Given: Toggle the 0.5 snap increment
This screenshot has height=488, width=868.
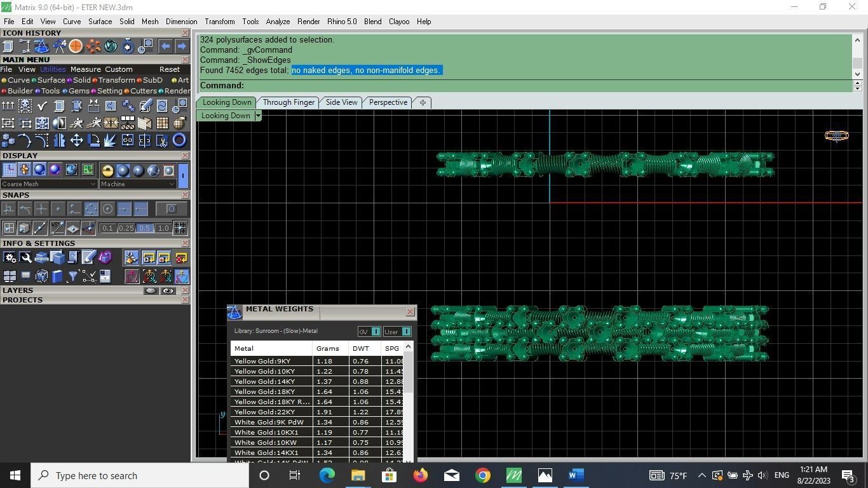Looking at the screenshot, I should click(x=145, y=228).
